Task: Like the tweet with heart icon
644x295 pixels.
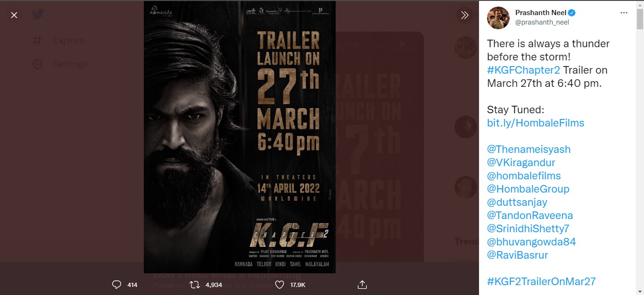Action: [x=280, y=285]
